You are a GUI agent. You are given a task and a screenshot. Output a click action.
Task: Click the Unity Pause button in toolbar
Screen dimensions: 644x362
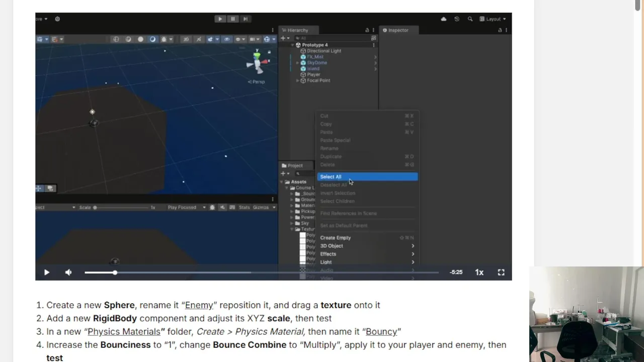click(x=232, y=19)
